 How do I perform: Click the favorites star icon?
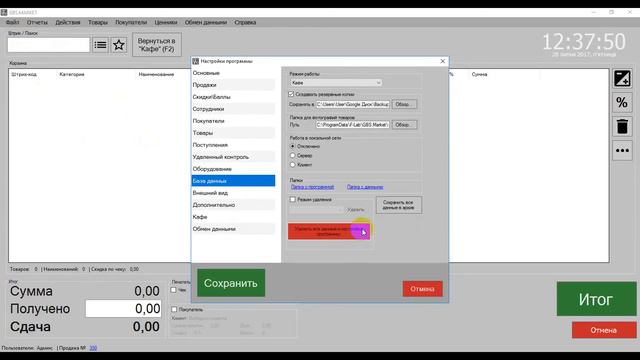point(119,45)
